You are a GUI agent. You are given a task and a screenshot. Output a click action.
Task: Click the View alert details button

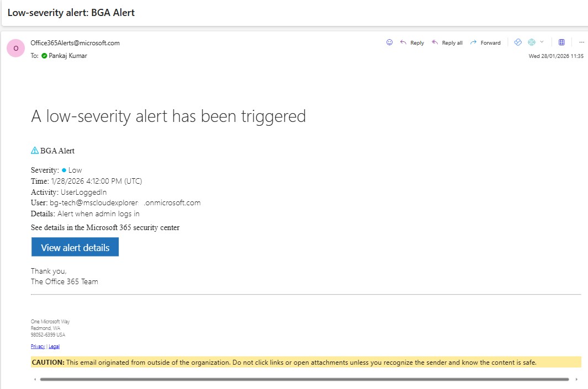75,247
